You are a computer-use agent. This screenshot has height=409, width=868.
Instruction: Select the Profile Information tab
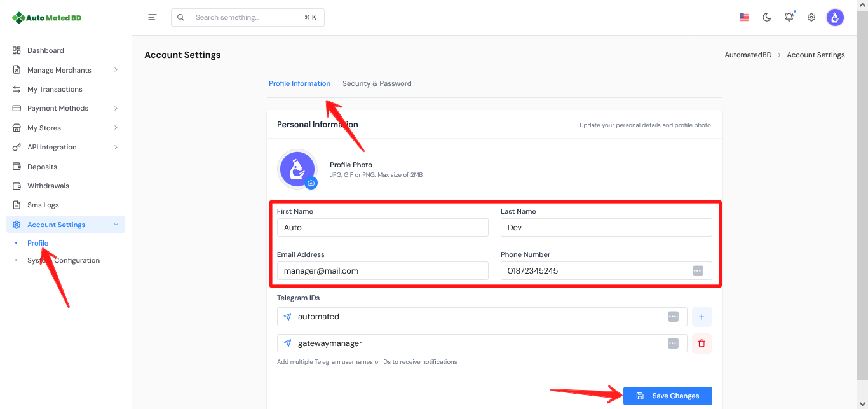(x=299, y=83)
